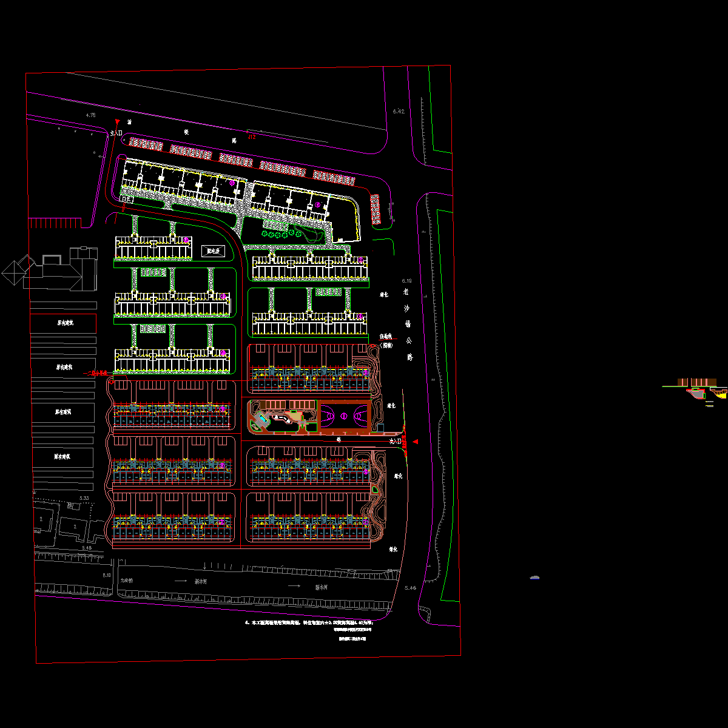Select the blue pool feature in the plaza

tap(263, 419)
